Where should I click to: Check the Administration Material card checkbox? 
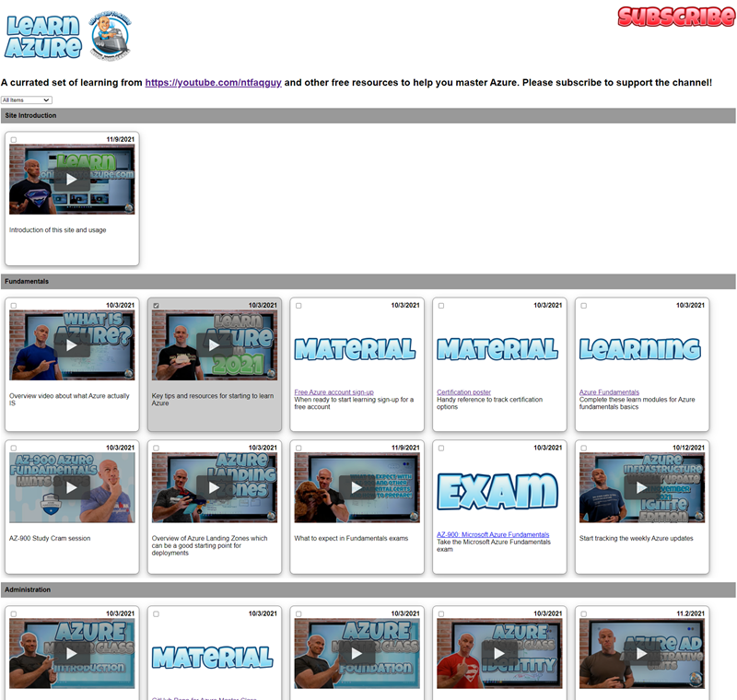point(156,614)
